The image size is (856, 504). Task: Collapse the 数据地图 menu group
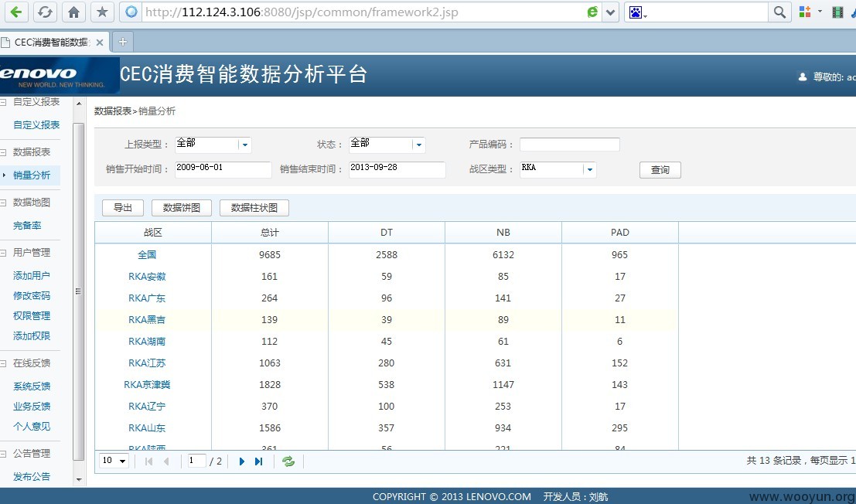[x=3, y=203]
